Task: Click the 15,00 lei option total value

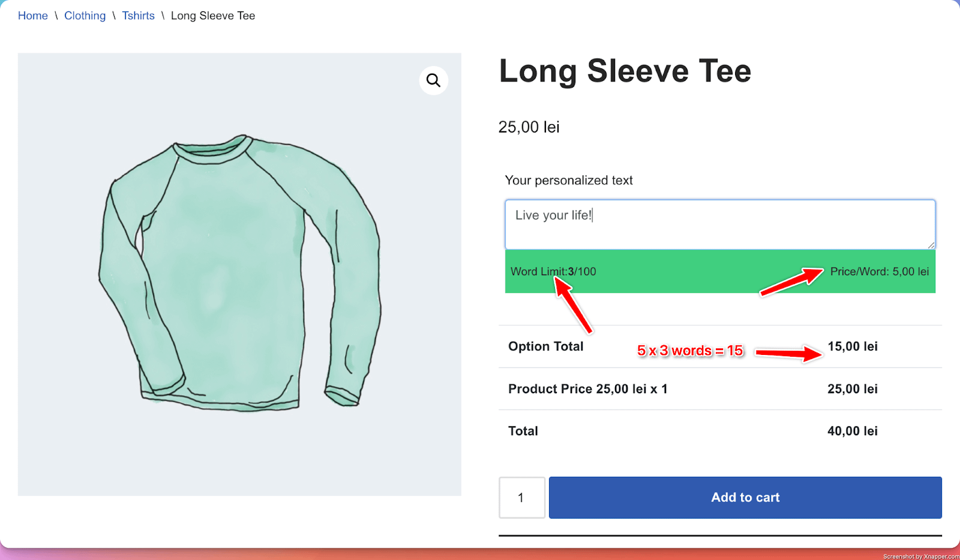Action: 852,347
